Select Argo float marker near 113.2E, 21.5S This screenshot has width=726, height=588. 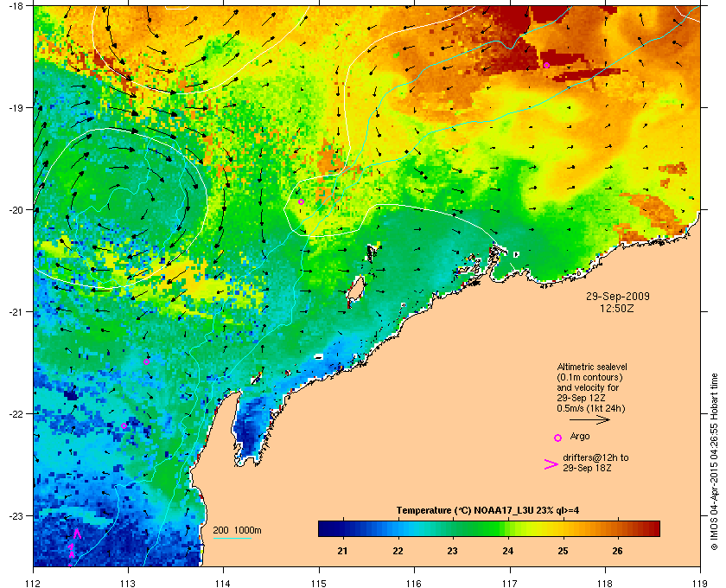[x=146, y=362]
